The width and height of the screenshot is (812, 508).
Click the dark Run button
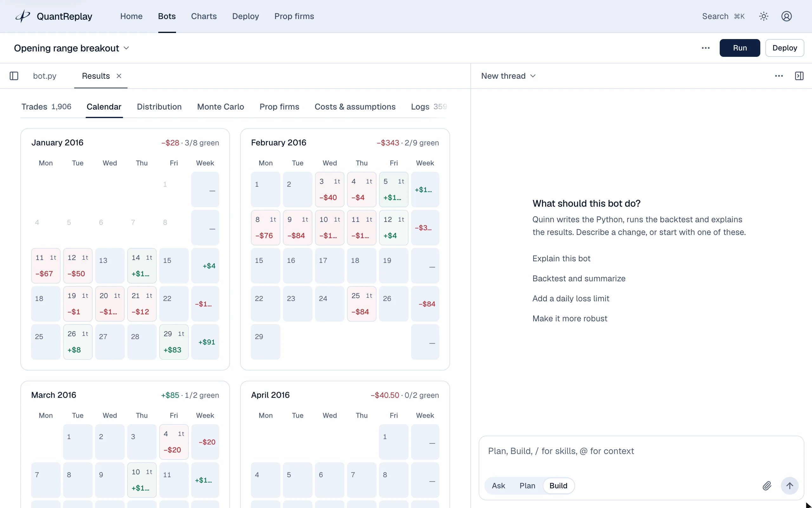(x=740, y=48)
